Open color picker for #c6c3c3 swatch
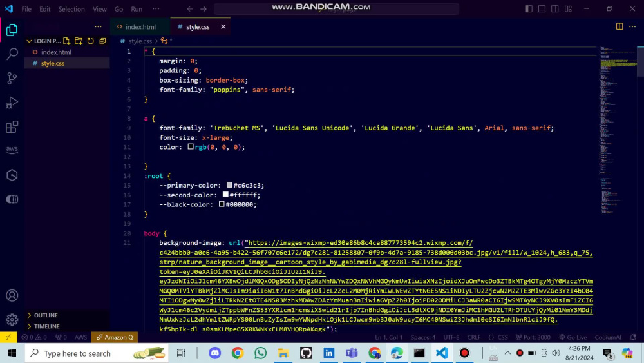Image resolution: width=644 pixels, height=363 pixels. pyautogui.click(x=229, y=185)
